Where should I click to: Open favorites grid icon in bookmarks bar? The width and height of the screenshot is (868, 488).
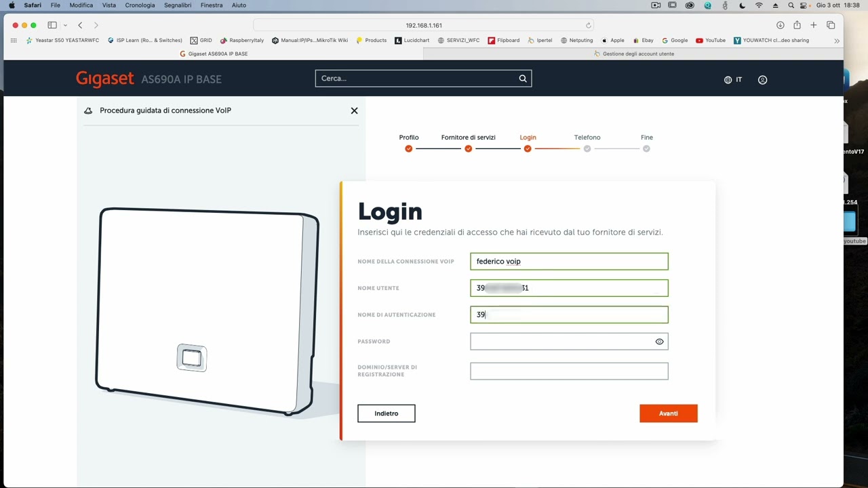click(14, 41)
